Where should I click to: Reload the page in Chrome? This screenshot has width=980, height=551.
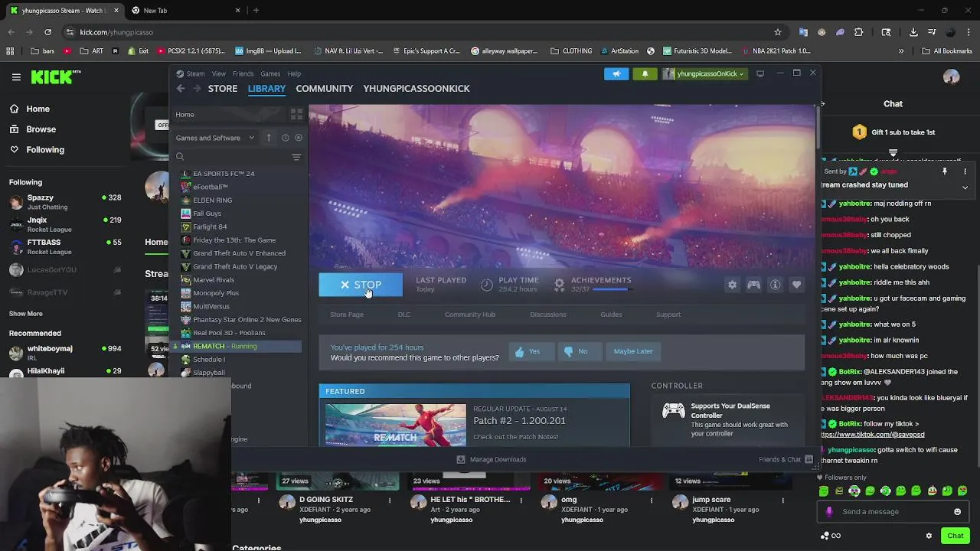click(x=47, y=32)
